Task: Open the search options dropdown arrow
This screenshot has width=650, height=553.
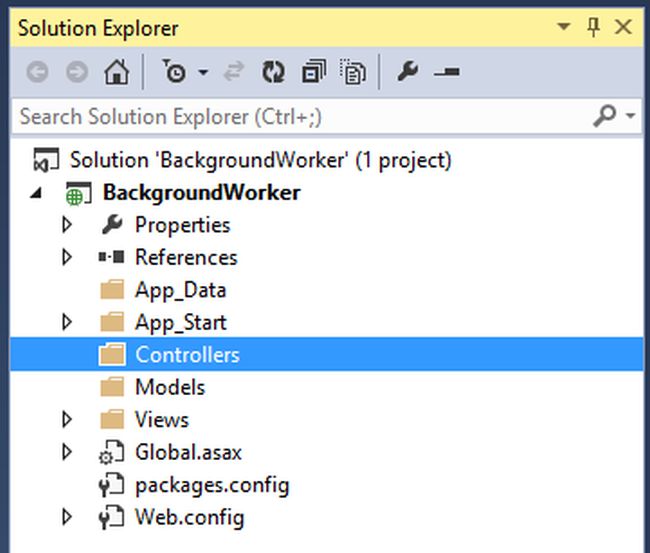Action: click(x=630, y=117)
